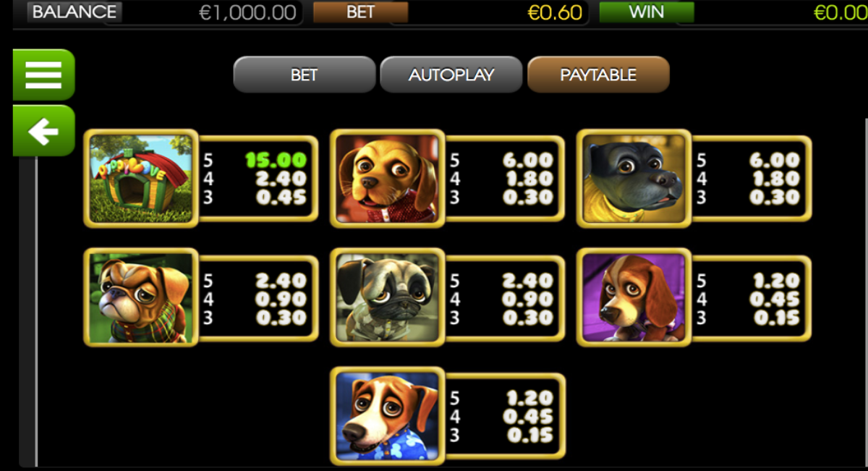Click the €0.60 bet amount
This screenshot has width=868, height=471.
click(x=556, y=13)
